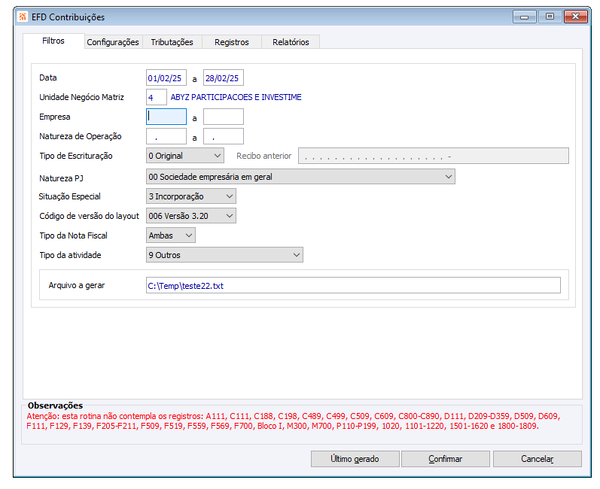The height and width of the screenshot is (489, 600).
Task: Click the start date field 01/02/25
Action: click(x=166, y=78)
